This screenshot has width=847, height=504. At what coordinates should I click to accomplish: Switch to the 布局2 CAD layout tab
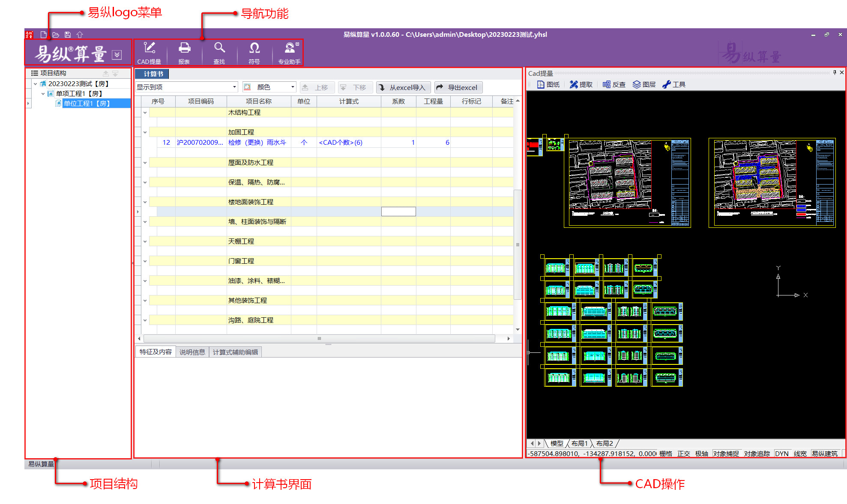click(604, 444)
